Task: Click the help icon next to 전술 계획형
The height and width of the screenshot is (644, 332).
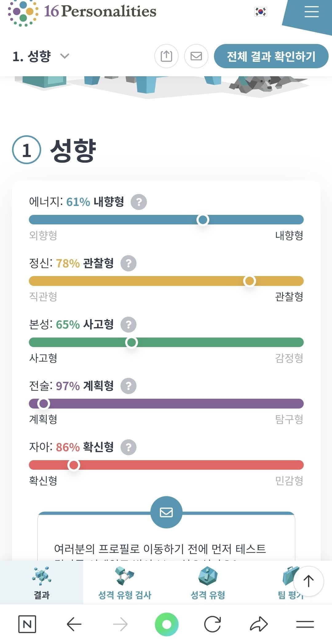Action: pos(128,386)
